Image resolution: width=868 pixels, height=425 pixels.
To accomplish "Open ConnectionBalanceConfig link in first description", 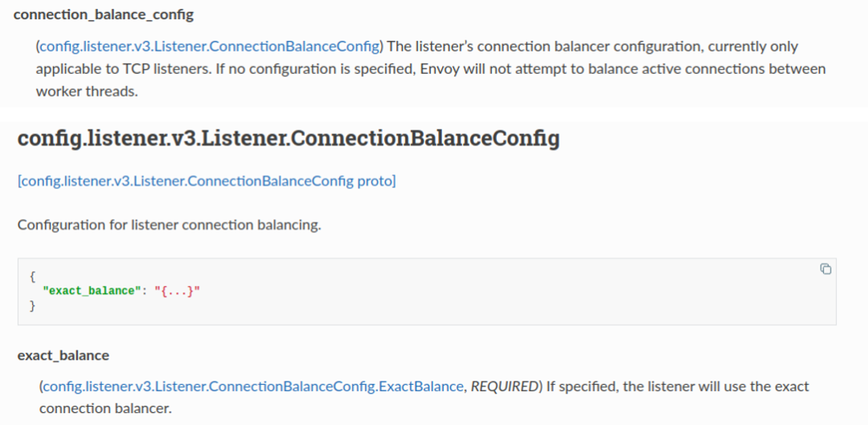I will [x=209, y=47].
